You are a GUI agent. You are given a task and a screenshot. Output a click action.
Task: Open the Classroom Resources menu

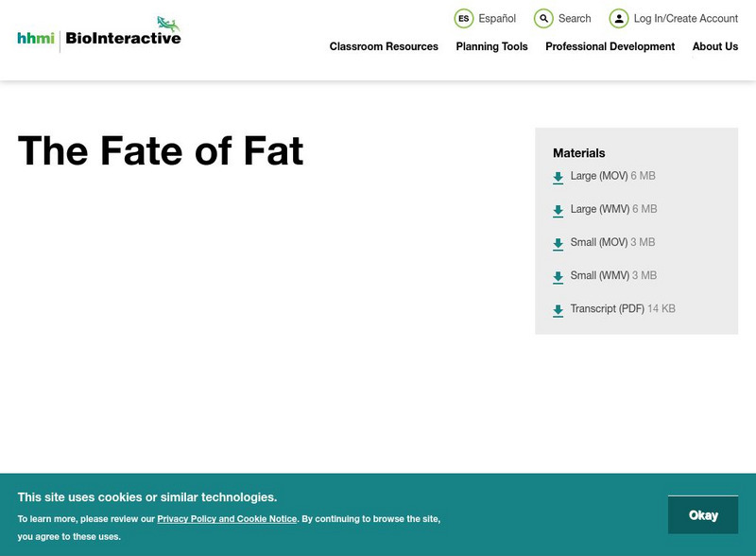tap(383, 46)
